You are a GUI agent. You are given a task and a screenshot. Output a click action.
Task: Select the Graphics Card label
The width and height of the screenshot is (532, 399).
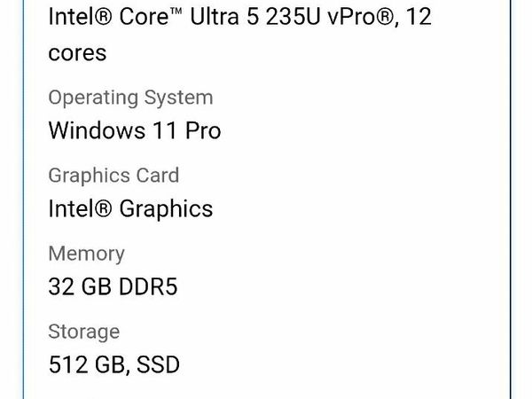(113, 176)
